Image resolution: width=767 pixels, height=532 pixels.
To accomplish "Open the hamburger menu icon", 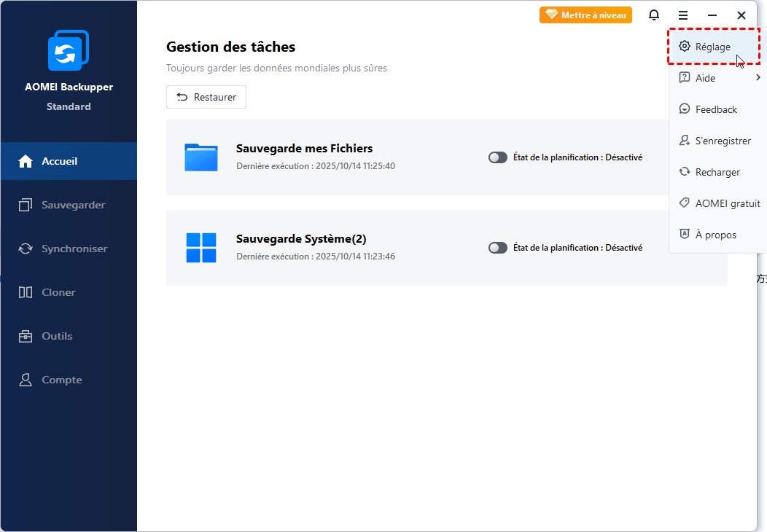I will tap(683, 15).
